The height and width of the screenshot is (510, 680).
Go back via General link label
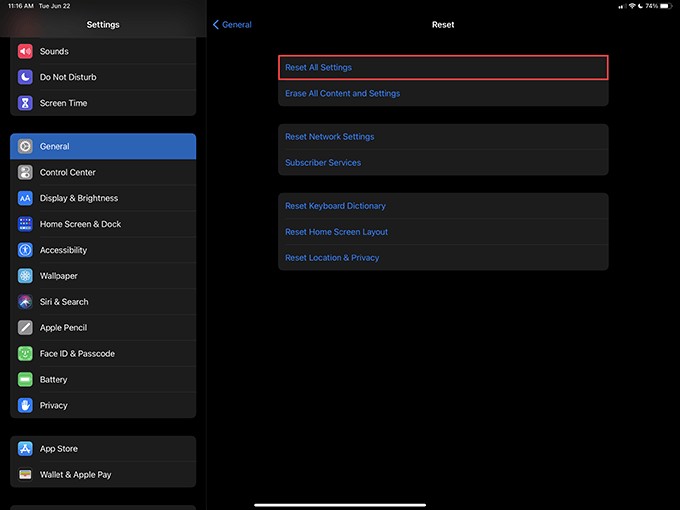coord(237,25)
